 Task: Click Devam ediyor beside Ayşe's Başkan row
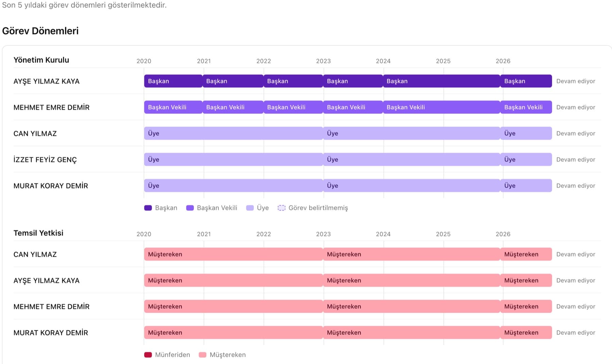576,81
